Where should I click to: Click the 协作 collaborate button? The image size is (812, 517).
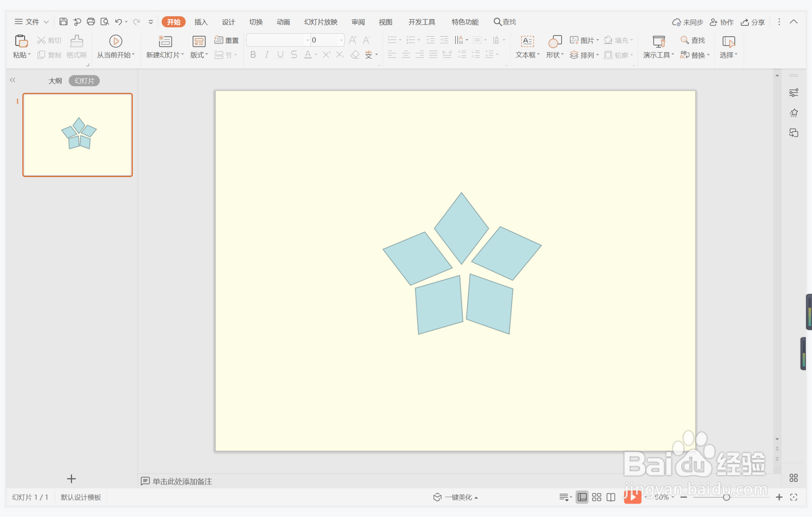click(722, 22)
